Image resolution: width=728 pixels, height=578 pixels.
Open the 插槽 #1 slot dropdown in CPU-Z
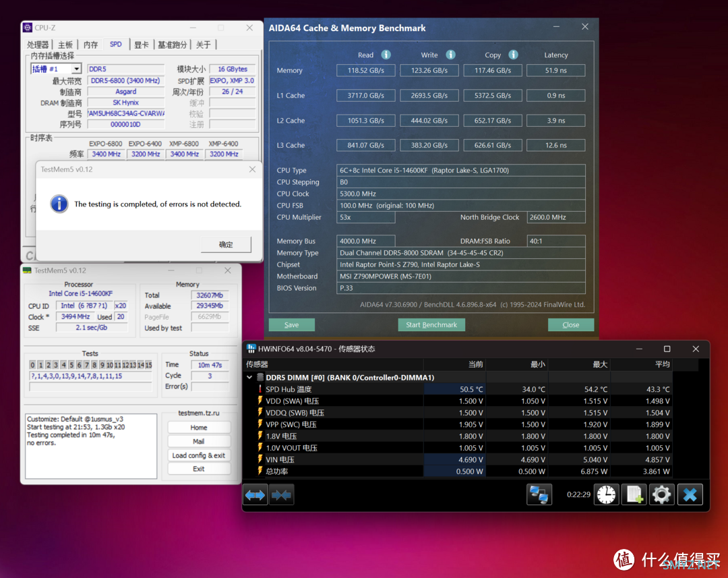pyautogui.click(x=77, y=69)
